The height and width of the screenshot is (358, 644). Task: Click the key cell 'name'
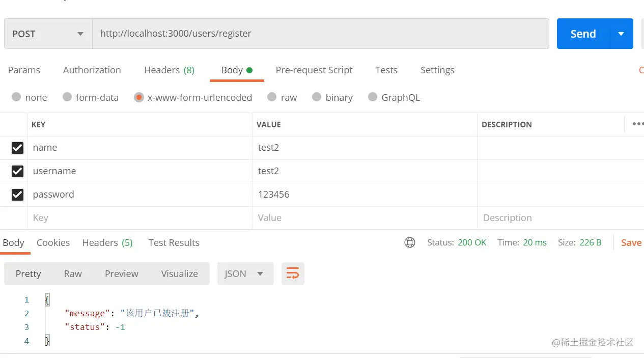click(140, 148)
